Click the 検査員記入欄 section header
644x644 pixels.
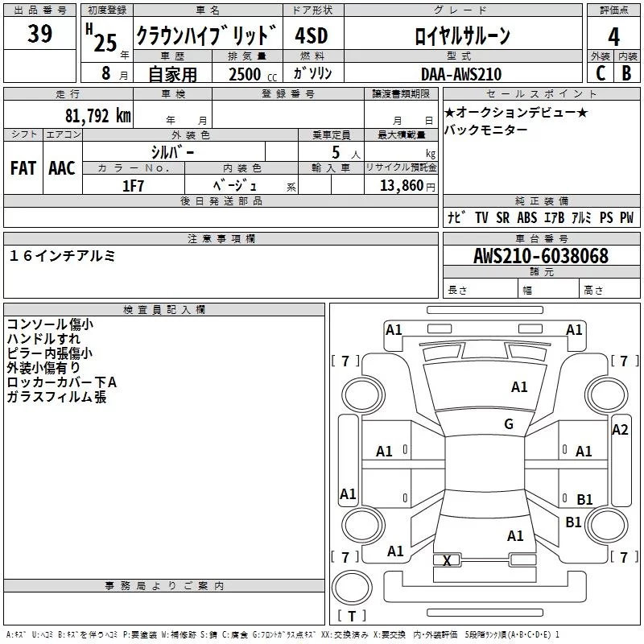164,310
